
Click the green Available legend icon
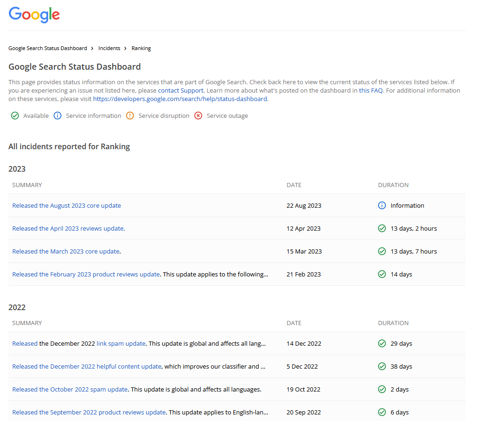(x=15, y=116)
